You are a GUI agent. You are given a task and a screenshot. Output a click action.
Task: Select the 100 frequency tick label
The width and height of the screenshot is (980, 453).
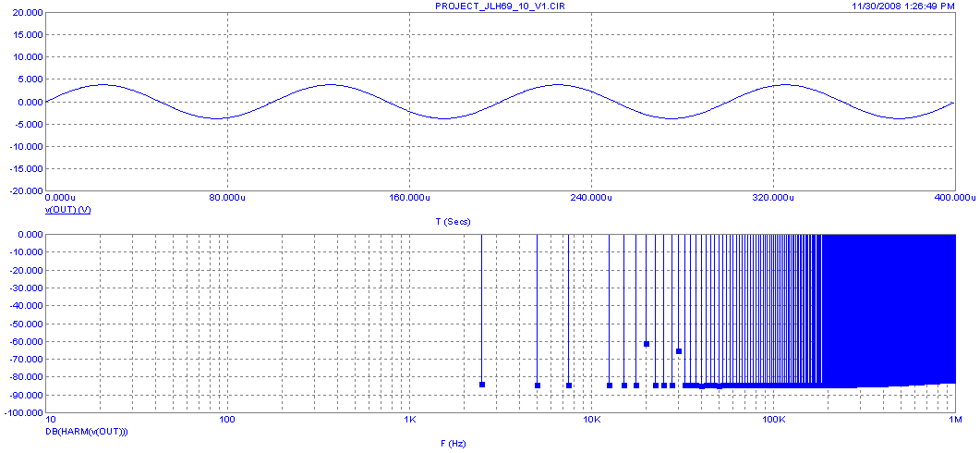pyautogui.click(x=227, y=420)
